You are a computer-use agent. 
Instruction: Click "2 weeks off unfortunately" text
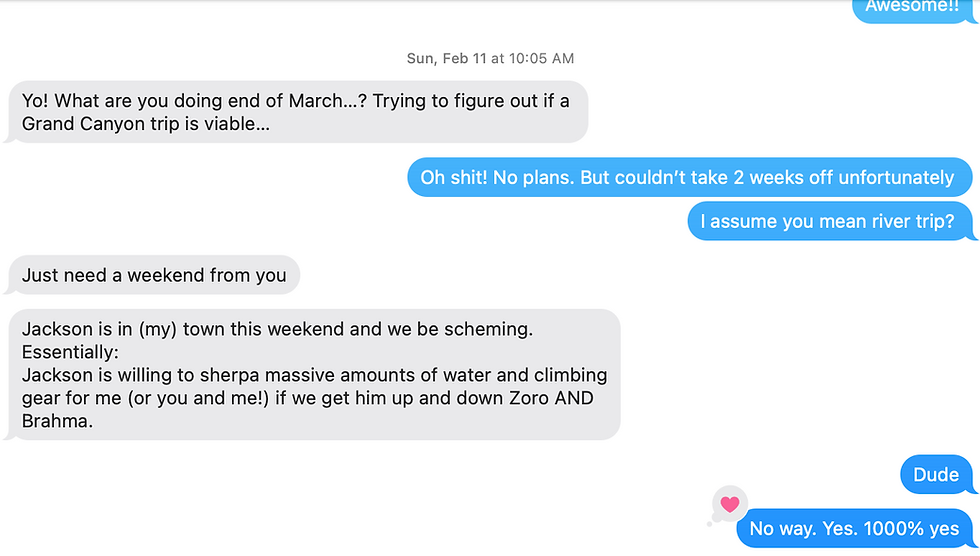point(844,177)
